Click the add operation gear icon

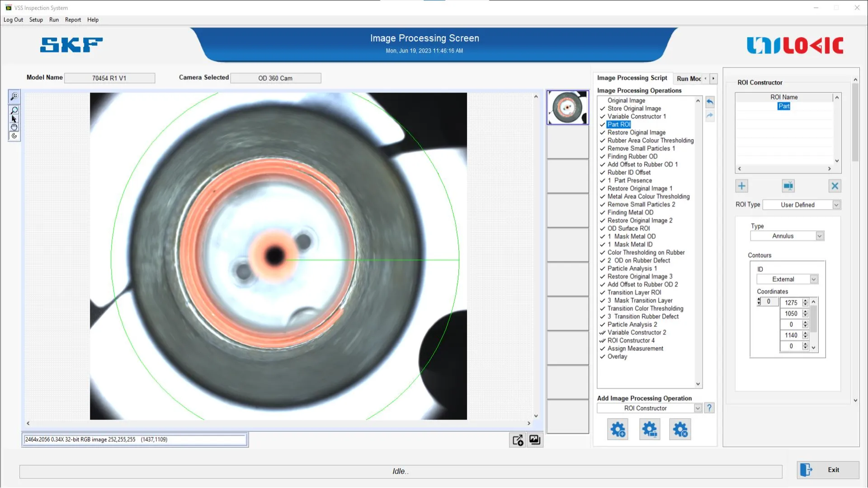618,429
